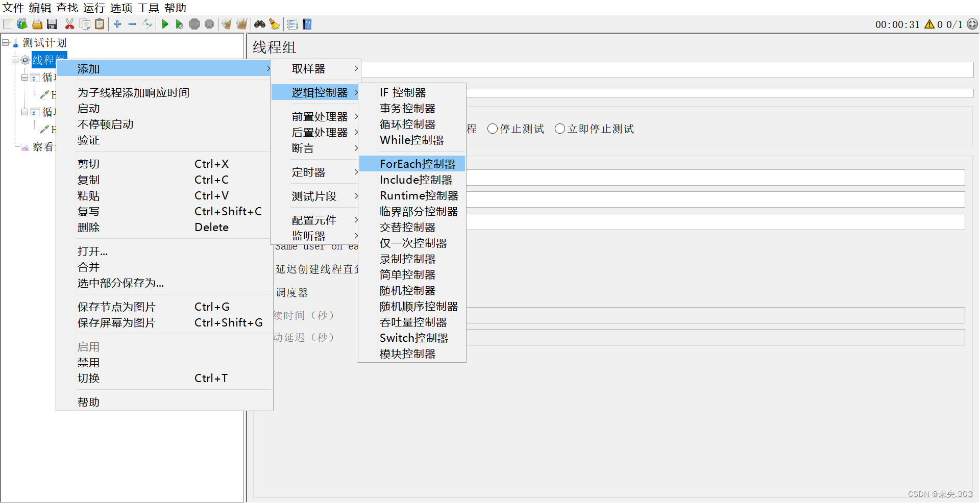Click the gray Stop sign icon
This screenshot has width=980, height=503.
pyautogui.click(x=194, y=24)
